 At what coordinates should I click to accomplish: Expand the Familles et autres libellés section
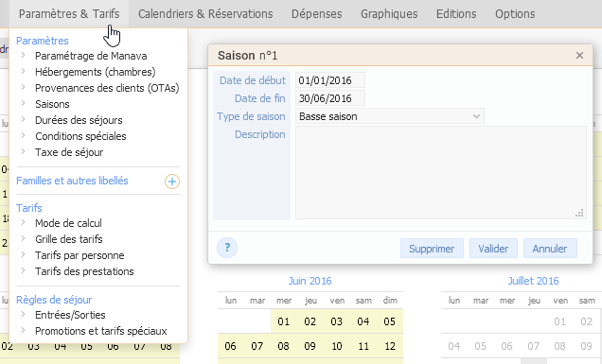(x=72, y=181)
